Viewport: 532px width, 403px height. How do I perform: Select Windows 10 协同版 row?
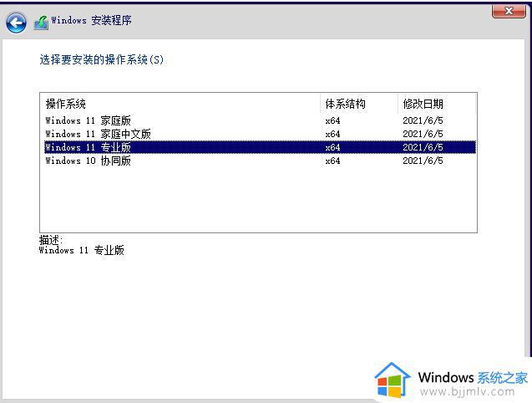(x=261, y=161)
